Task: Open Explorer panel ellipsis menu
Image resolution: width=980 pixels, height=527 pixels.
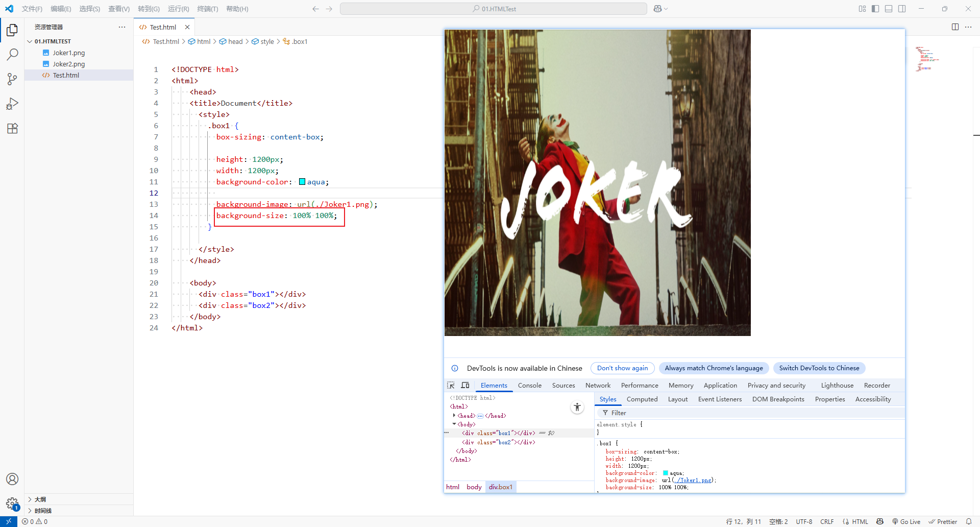Action: point(122,27)
